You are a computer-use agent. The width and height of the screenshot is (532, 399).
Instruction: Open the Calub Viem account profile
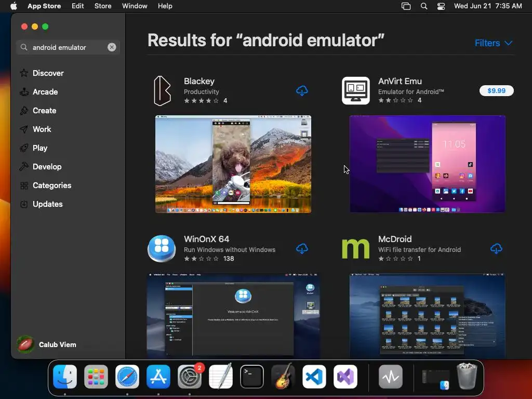click(47, 344)
